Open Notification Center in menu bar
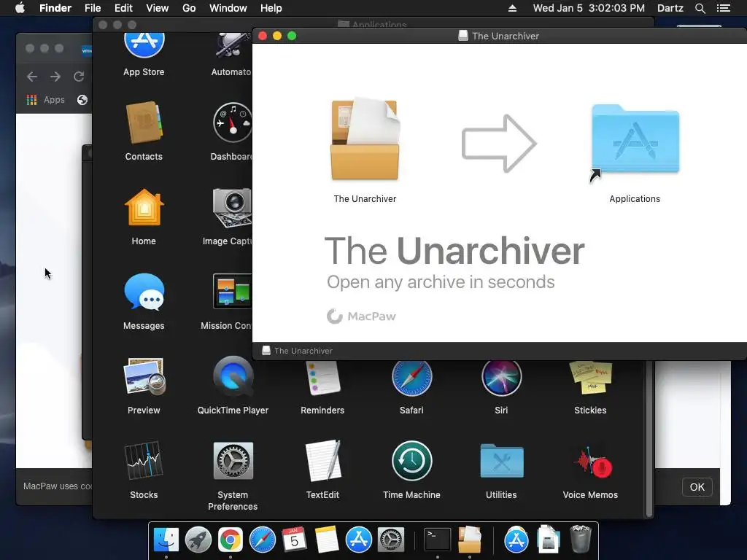The width and height of the screenshot is (747, 560). [724, 8]
